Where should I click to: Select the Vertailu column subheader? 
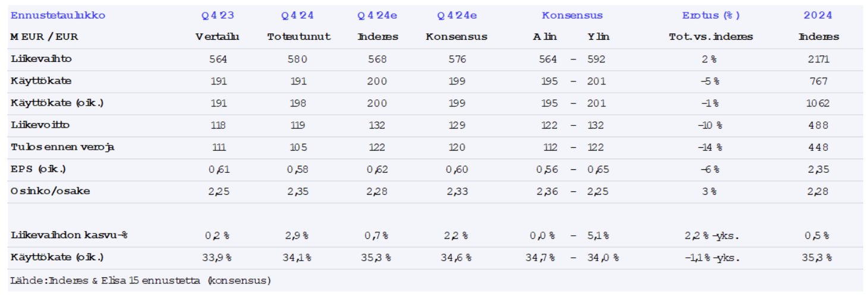point(218,37)
